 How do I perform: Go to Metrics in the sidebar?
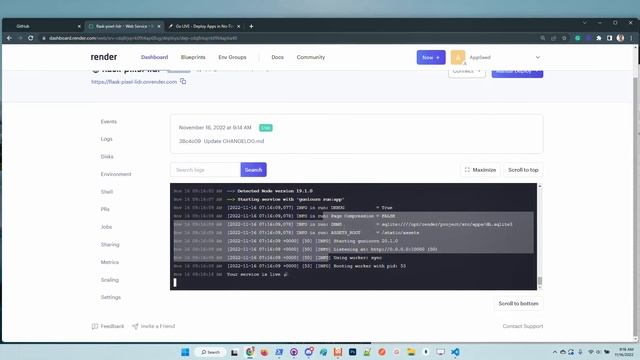coord(110,262)
